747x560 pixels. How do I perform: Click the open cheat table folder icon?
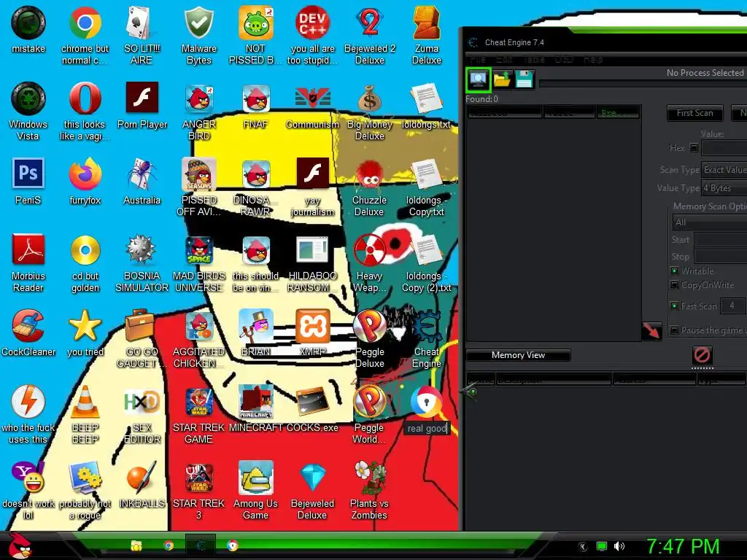click(502, 79)
